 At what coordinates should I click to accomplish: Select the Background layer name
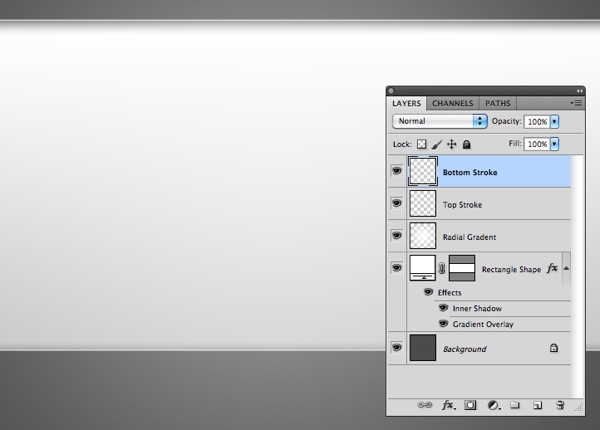465,349
